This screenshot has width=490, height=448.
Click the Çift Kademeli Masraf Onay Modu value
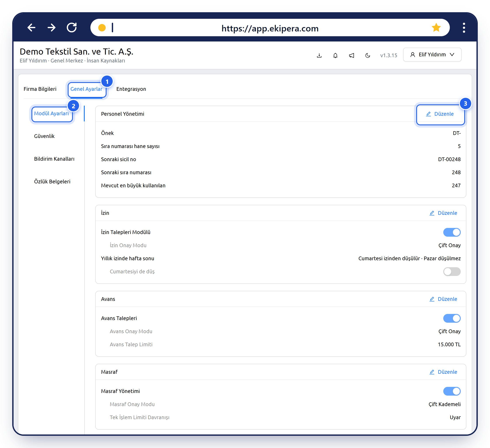point(445,404)
